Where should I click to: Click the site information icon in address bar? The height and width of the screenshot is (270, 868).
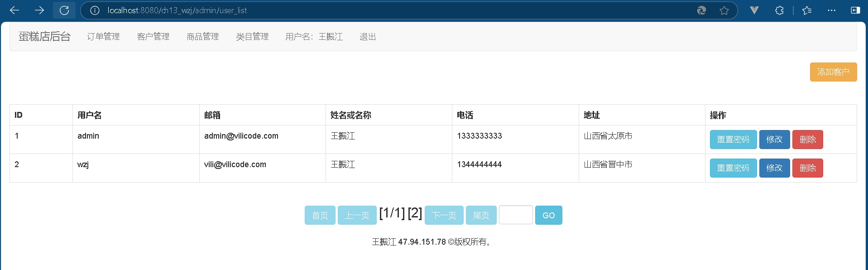click(95, 10)
